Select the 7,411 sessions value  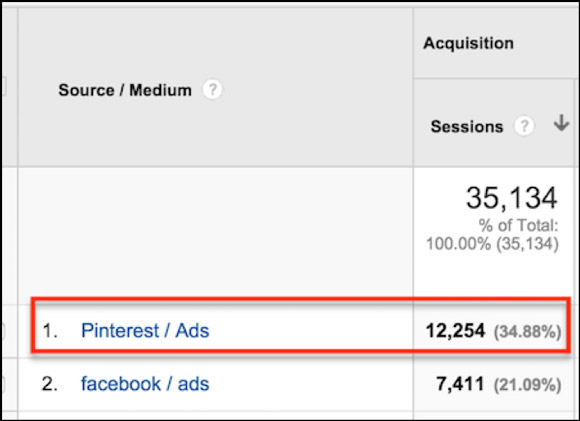tap(461, 384)
